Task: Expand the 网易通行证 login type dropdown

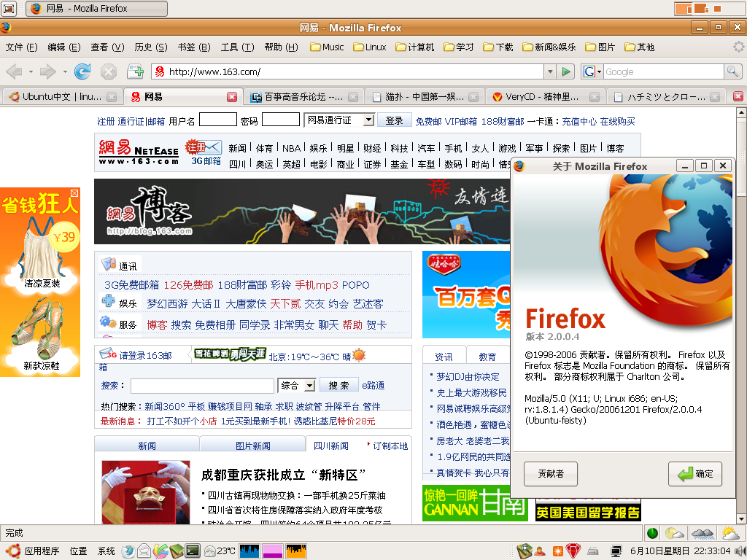Action: tap(368, 120)
